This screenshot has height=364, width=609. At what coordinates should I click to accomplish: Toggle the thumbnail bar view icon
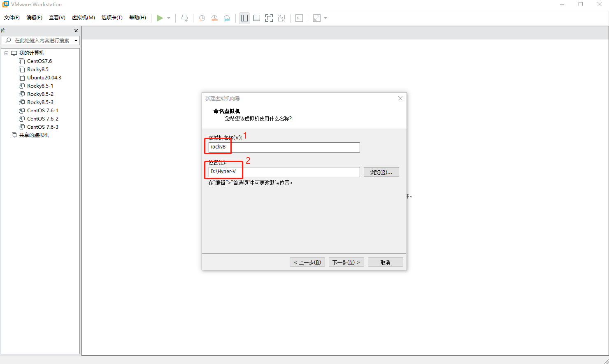[257, 18]
